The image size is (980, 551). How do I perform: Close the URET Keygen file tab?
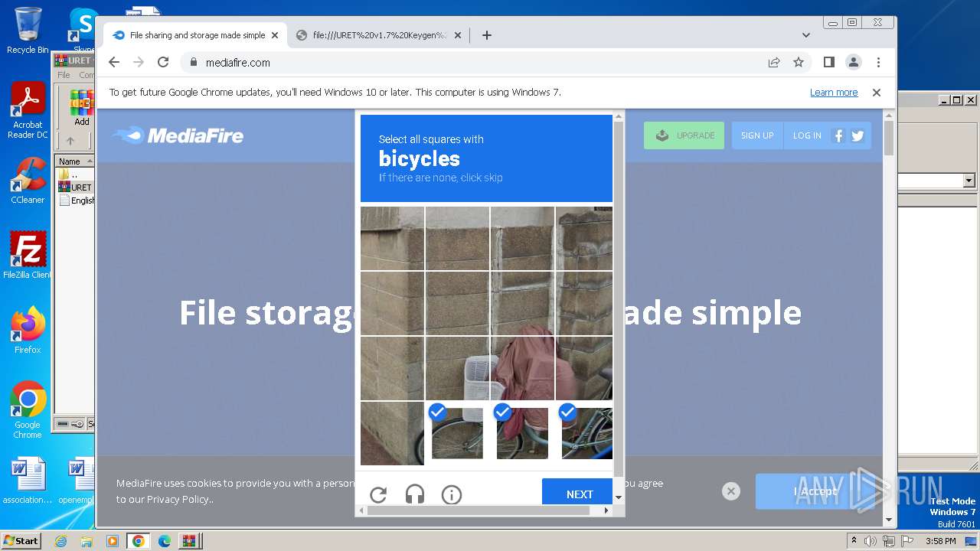pos(458,35)
